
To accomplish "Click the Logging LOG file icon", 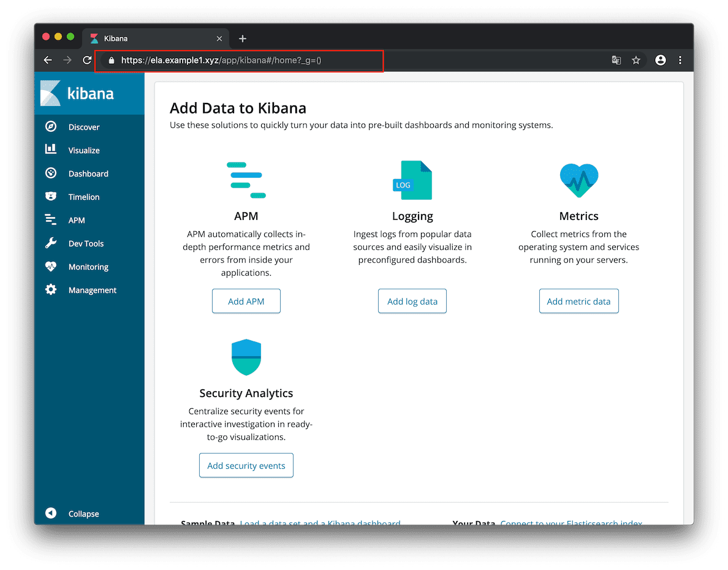I will point(412,180).
